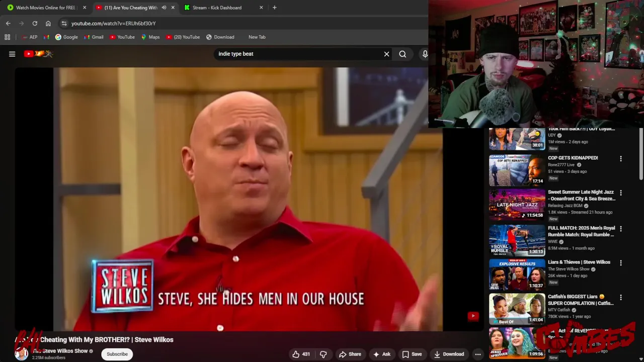Open the Download bookmark
Image resolution: width=644 pixels, height=362 pixels.
(220, 37)
